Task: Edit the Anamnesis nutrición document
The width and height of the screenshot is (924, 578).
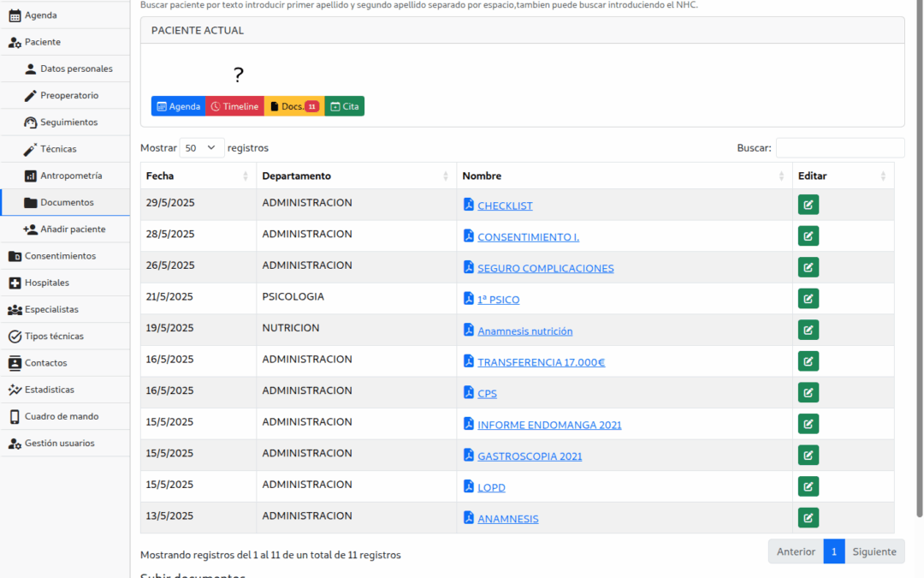Action: pos(808,330)
